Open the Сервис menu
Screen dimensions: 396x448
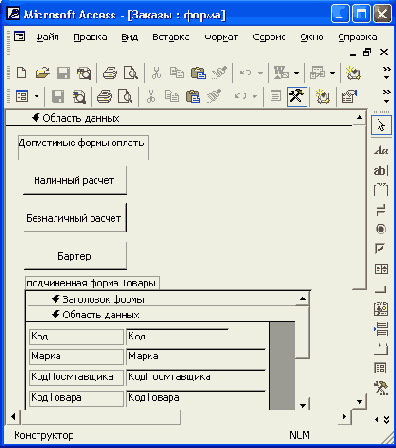269,37
